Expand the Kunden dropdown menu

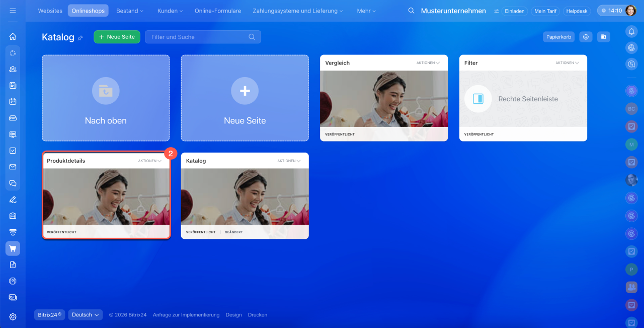tap(170, 11)
